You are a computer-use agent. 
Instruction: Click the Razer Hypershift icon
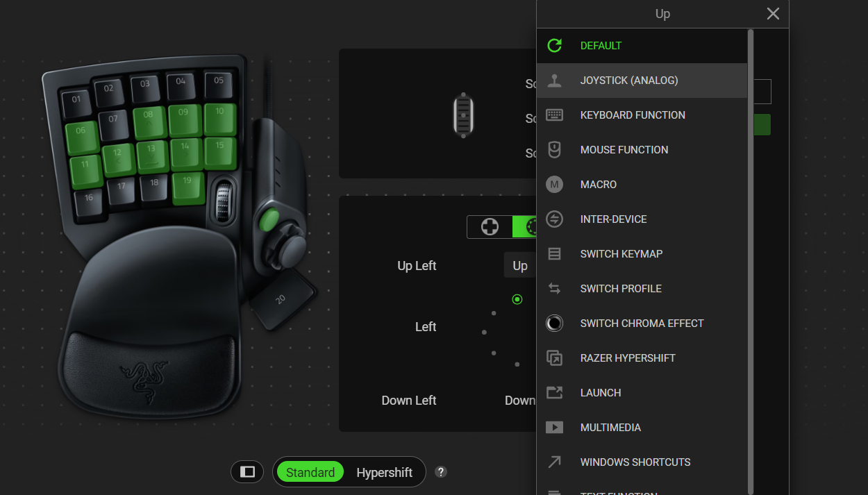[x=554, y=358]
